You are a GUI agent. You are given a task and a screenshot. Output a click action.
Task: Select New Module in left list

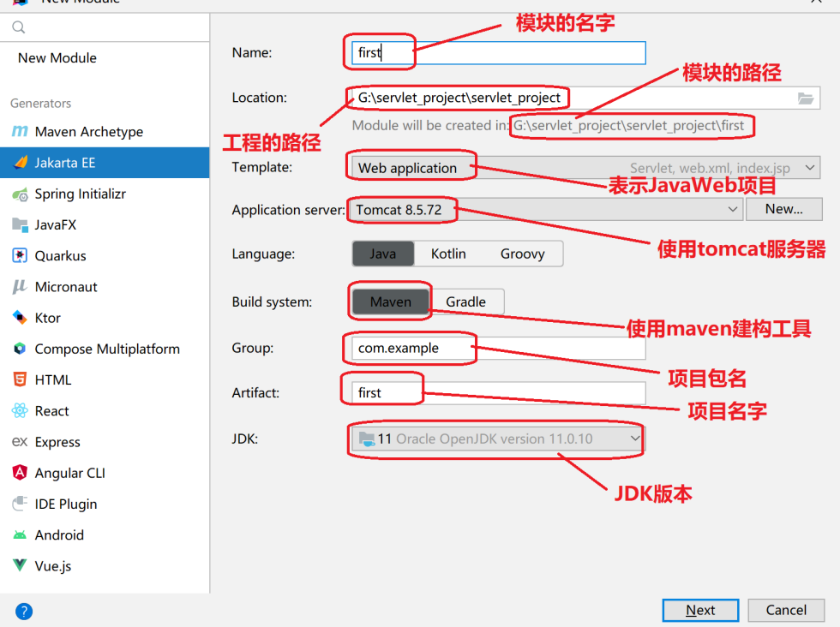tap(57, 58)
